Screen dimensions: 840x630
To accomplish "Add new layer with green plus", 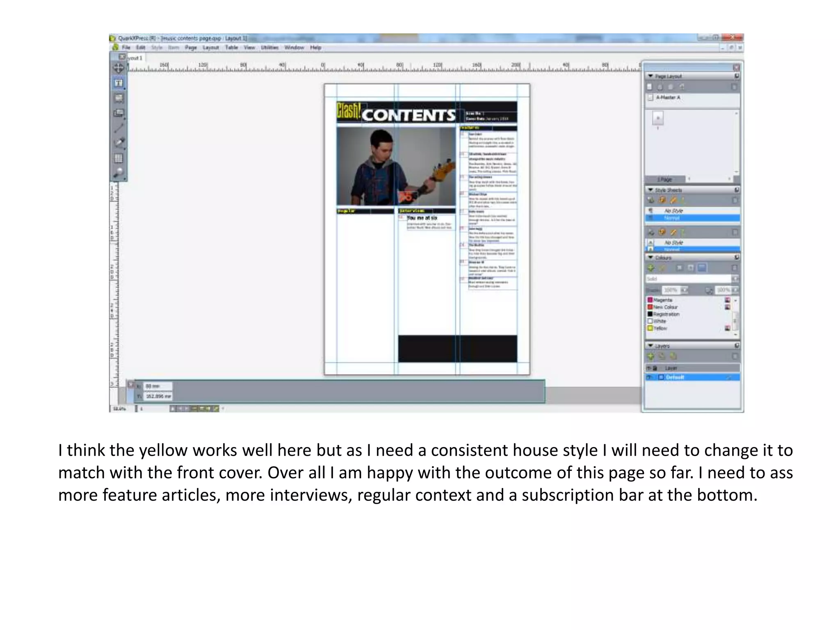I will click(651, 356).
